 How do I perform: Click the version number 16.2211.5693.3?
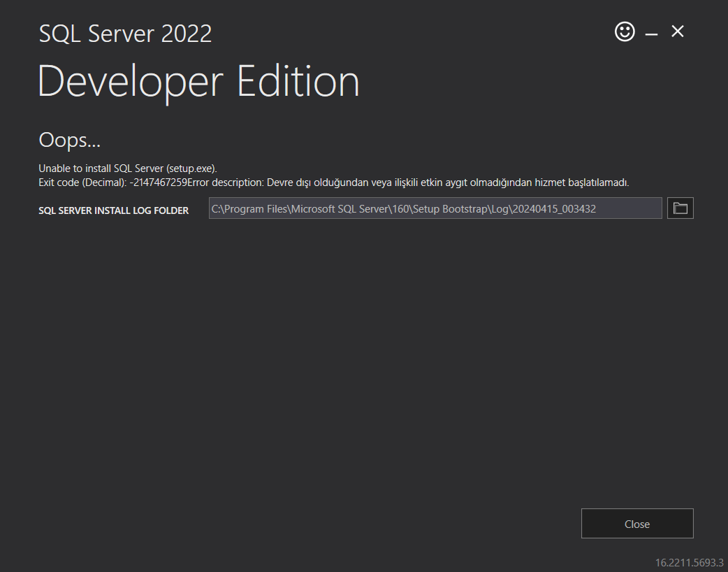689,563
